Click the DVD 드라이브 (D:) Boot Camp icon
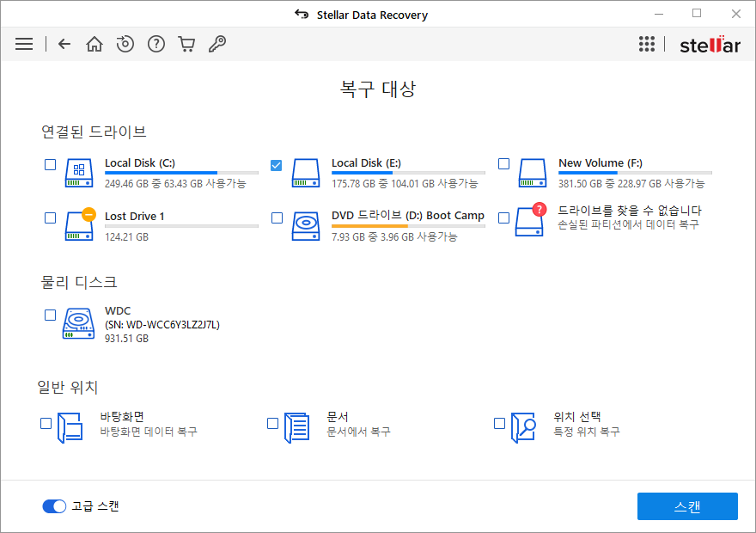Viewport: 756px width, 533px height. [x=305, y=225]
